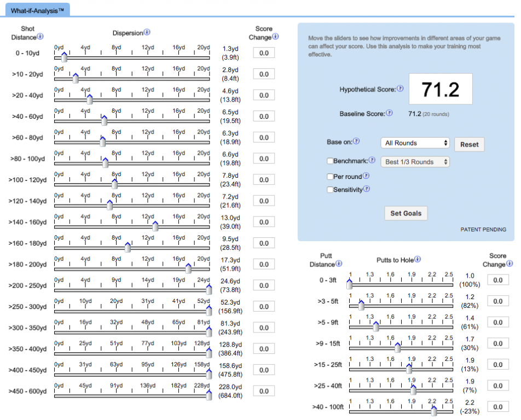The image size is (521, 420).
Task: Click the Score Change field for >200 - 250yd
Action: (264, 285)
